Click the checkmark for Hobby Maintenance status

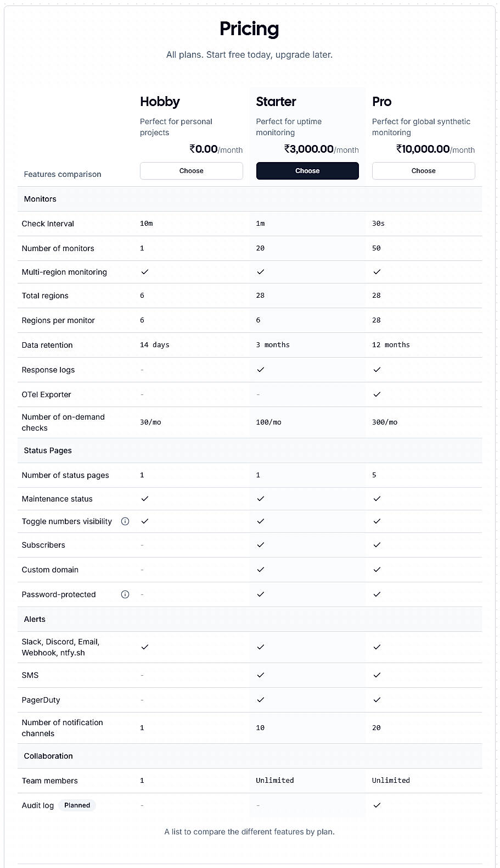pos(144,498)
